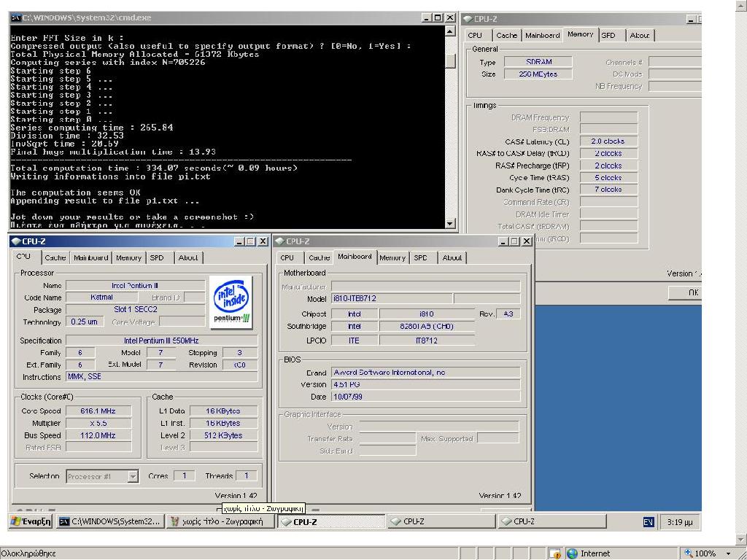Select Cache tab in Memory window

(506, 35)
